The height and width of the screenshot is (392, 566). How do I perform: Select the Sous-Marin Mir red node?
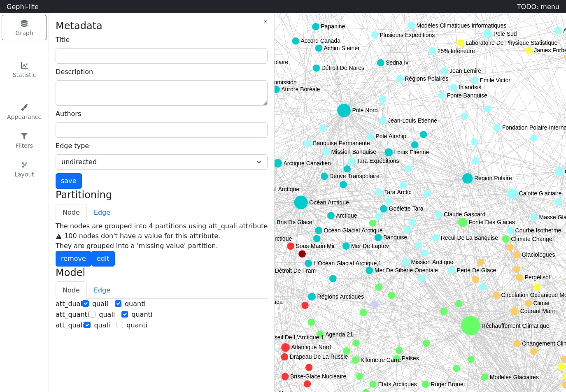(291, 246)
